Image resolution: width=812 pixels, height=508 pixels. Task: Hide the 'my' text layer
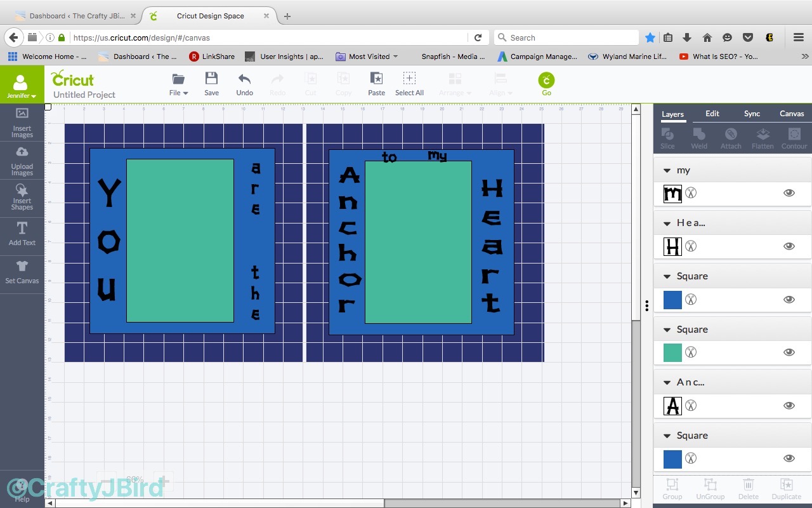[789, 193]
